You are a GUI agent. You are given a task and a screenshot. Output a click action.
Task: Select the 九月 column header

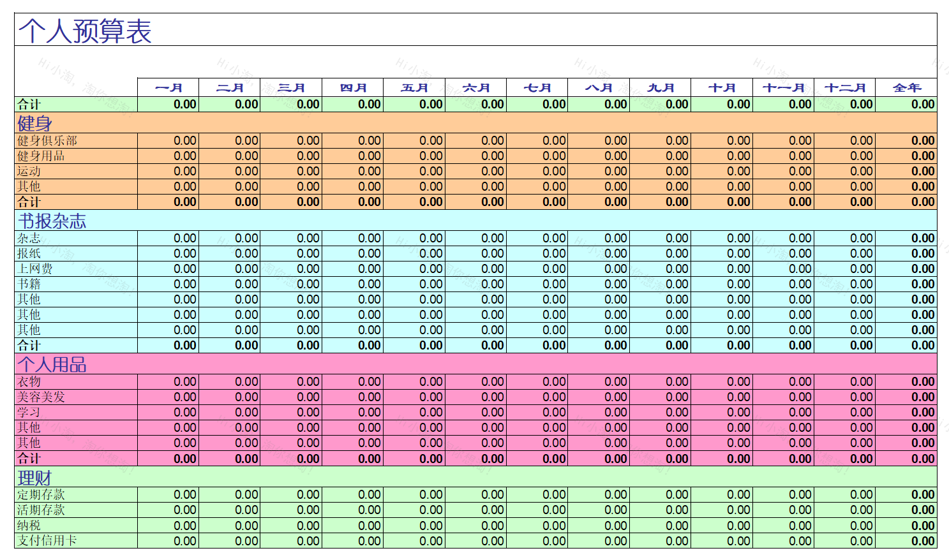[661, 88]
